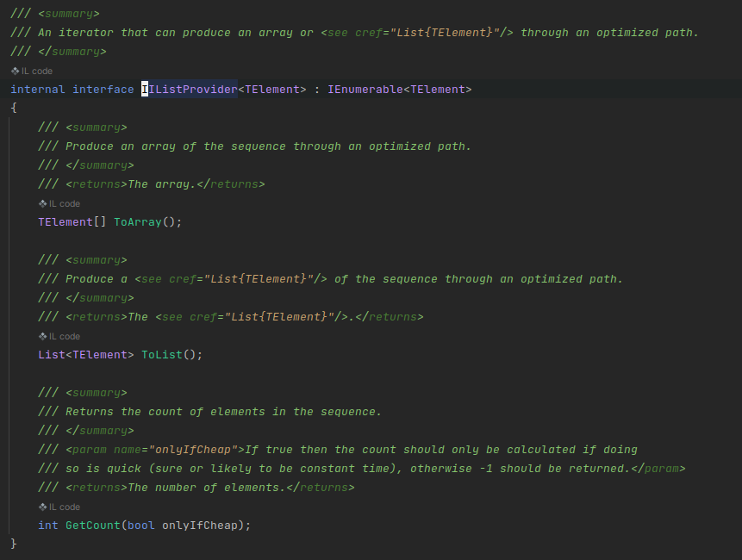
Task: Click the internal keyword in the declaration
Action: [x=38, y=90]
